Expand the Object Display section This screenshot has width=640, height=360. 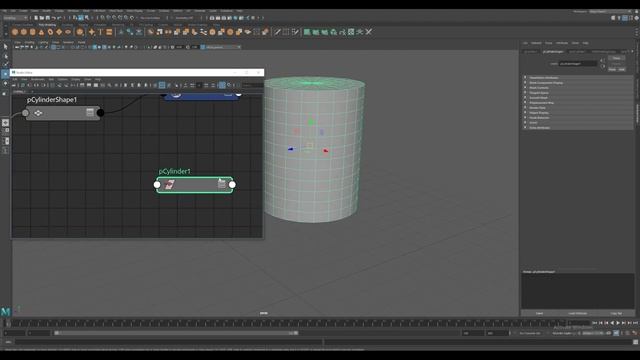[x=578, y=113]
